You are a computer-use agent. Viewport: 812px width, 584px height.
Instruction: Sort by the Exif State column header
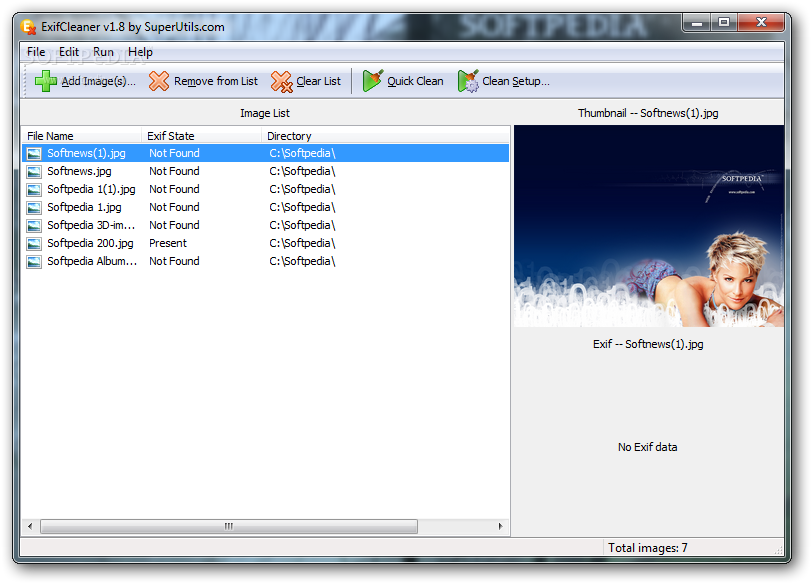(201, 136)
